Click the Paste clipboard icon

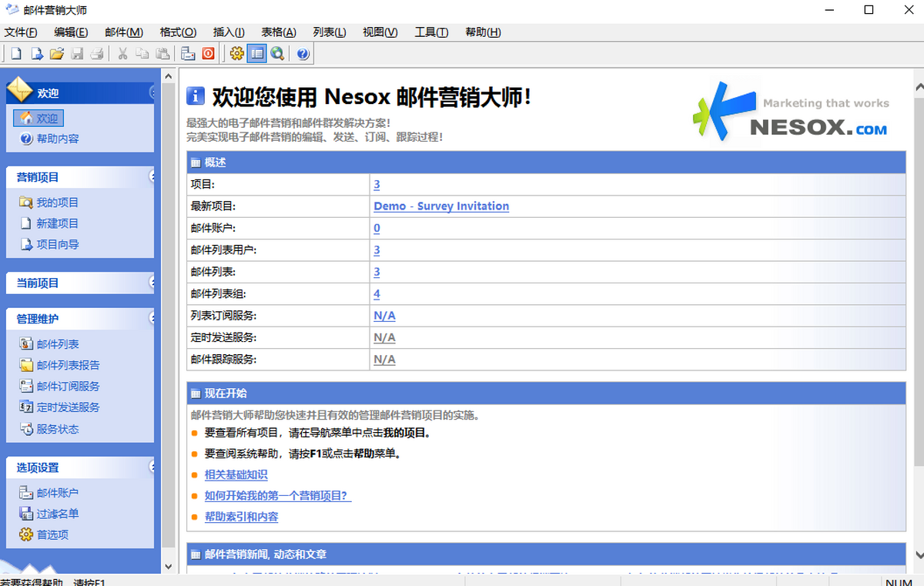(x=162, y=54)
